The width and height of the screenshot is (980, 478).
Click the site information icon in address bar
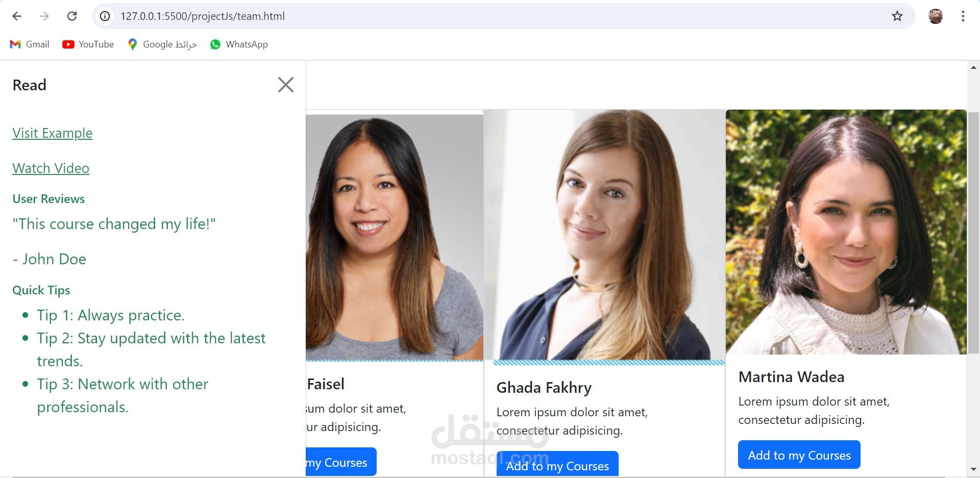pos(105,16)
